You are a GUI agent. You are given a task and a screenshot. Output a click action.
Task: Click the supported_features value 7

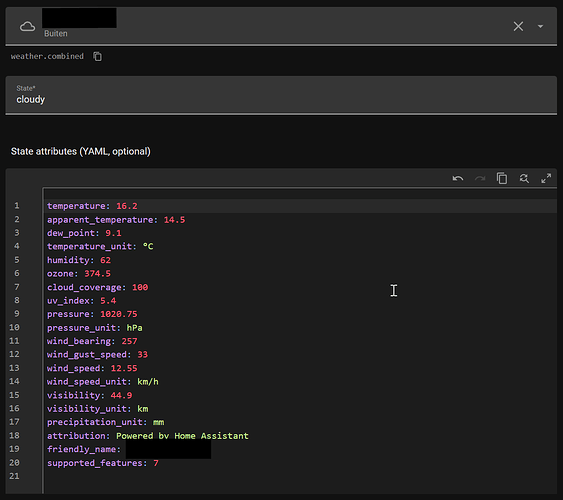click(x=156, y=463)
